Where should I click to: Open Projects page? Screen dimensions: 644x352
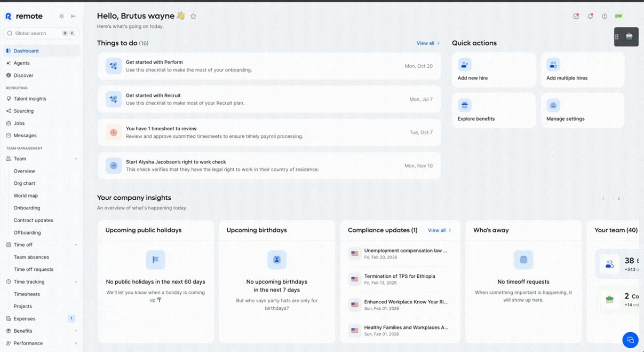click(23, 306)
